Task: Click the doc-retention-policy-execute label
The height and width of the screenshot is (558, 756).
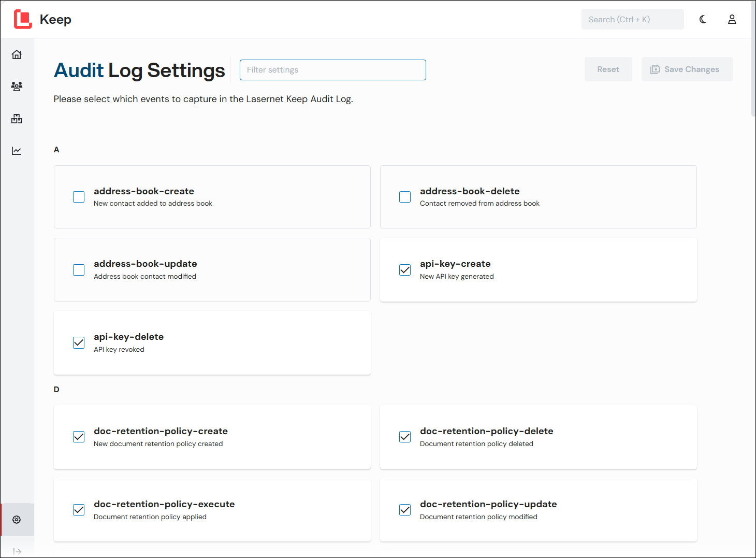Action: (164, 504)
